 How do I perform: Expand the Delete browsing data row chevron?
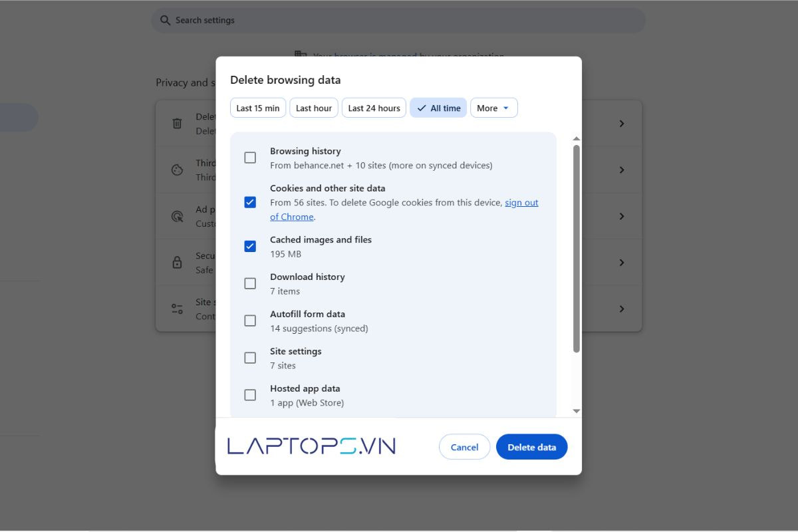621,124
